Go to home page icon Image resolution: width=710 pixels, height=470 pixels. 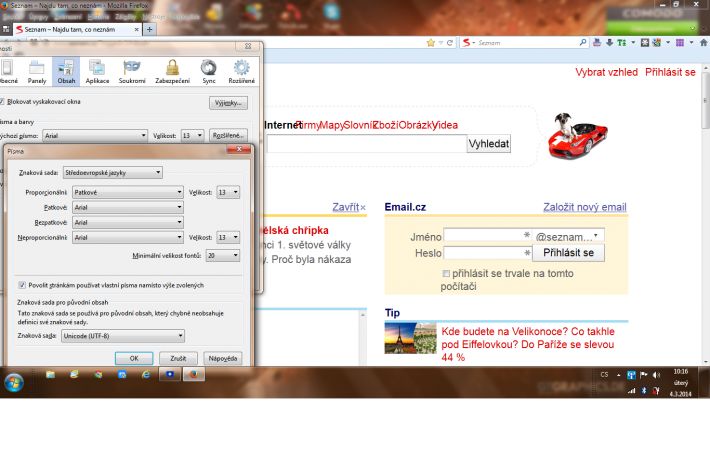point(703,42)
